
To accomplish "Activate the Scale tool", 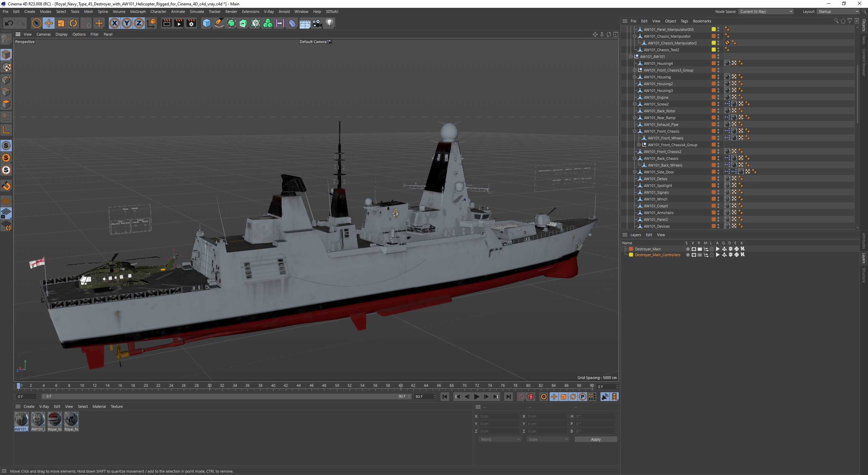I will tap(61, 23).
